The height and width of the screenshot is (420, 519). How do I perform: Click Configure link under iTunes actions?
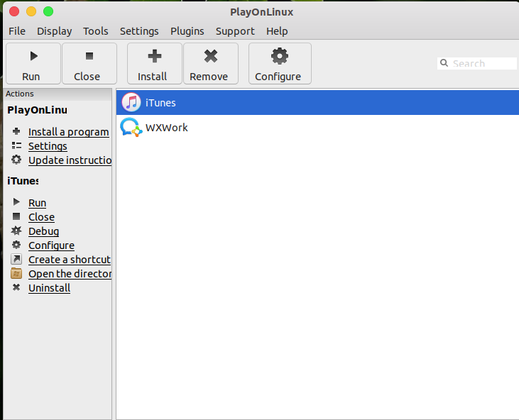click(x=51, y=245)
